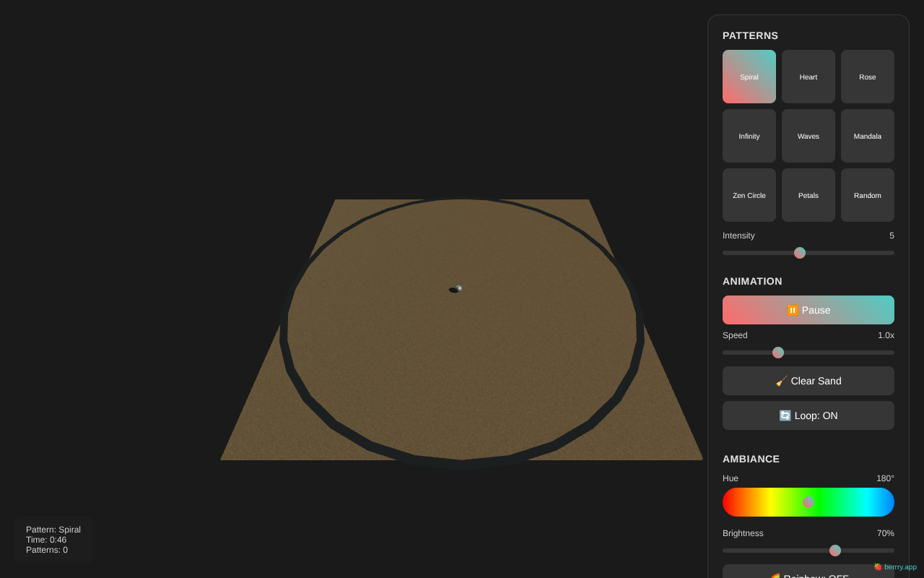Toggle the Loop: ON button
Screen dimensions: 924x578
(808, 415)
